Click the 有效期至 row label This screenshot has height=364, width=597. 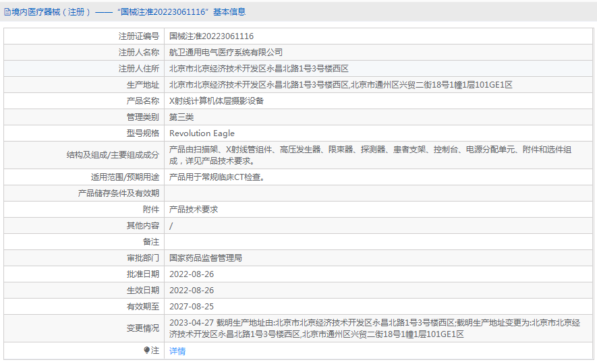(x=143, y=307)
